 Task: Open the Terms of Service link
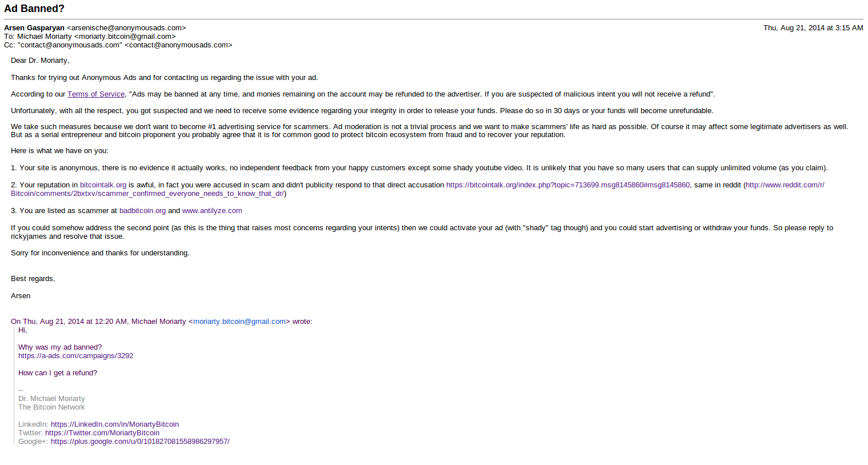pyautogui.click(x=96, y=94)
